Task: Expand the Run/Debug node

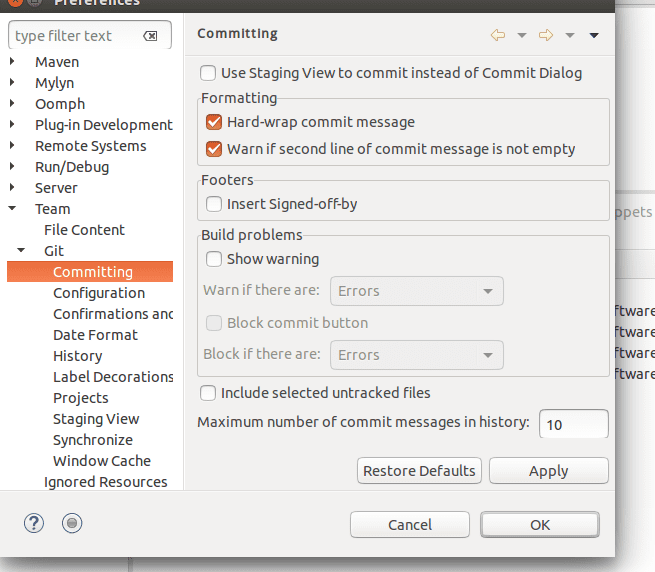Action: point(12,166)
